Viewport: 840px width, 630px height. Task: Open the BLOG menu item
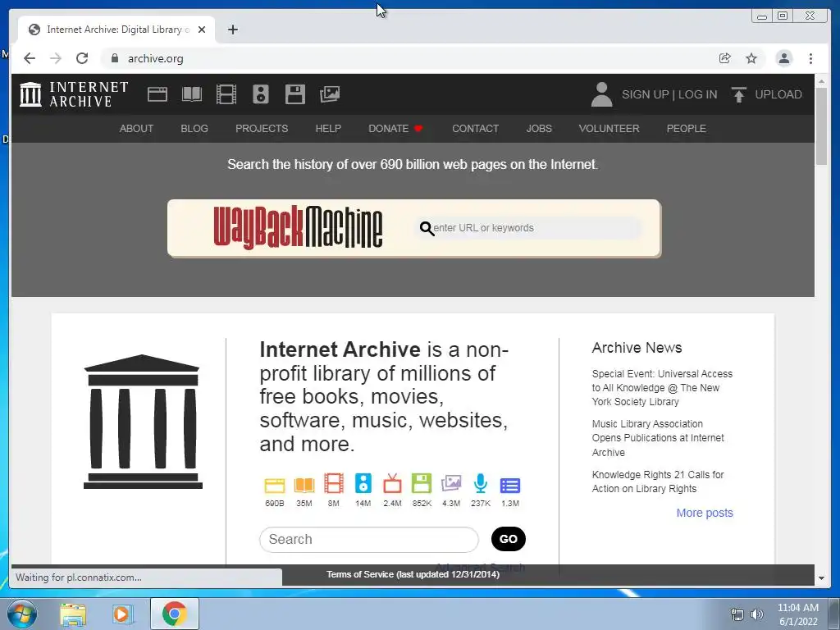tap(194, 129)
